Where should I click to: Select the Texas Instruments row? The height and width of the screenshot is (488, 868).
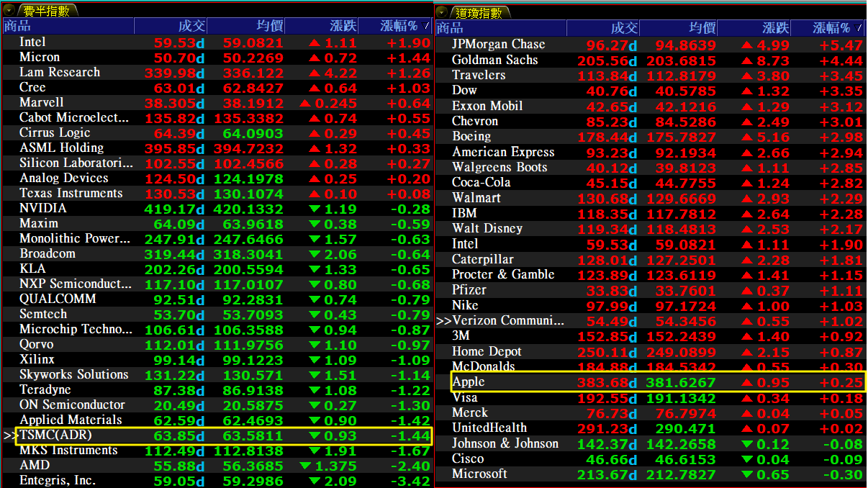217,194
